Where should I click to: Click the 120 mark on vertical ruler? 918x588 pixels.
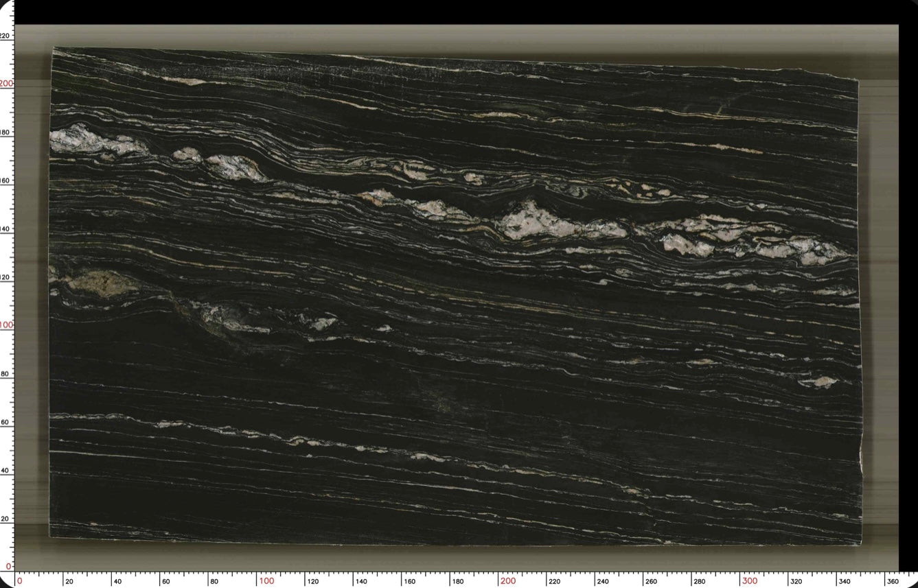coord(5,277)
